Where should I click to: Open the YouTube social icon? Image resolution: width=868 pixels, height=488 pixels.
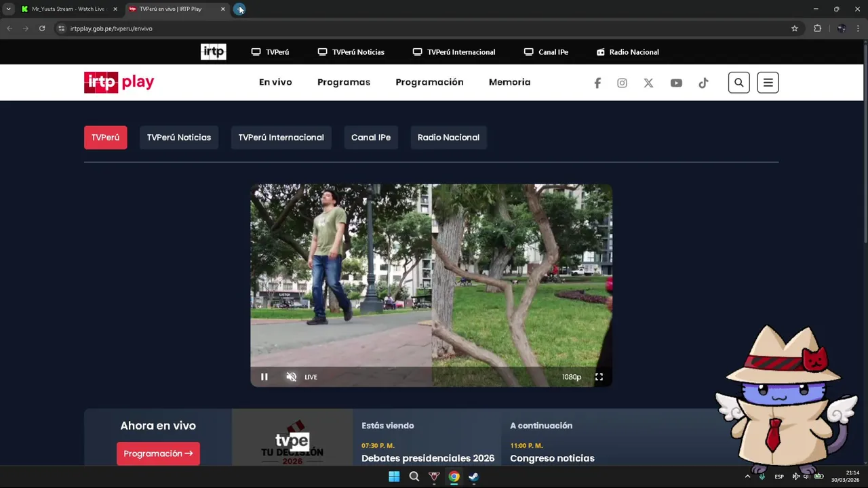(x=676, y=83)
